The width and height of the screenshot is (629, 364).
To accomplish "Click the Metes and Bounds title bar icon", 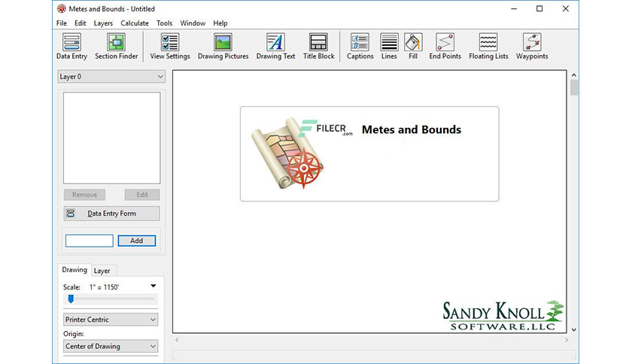I will tap(62, 8).
